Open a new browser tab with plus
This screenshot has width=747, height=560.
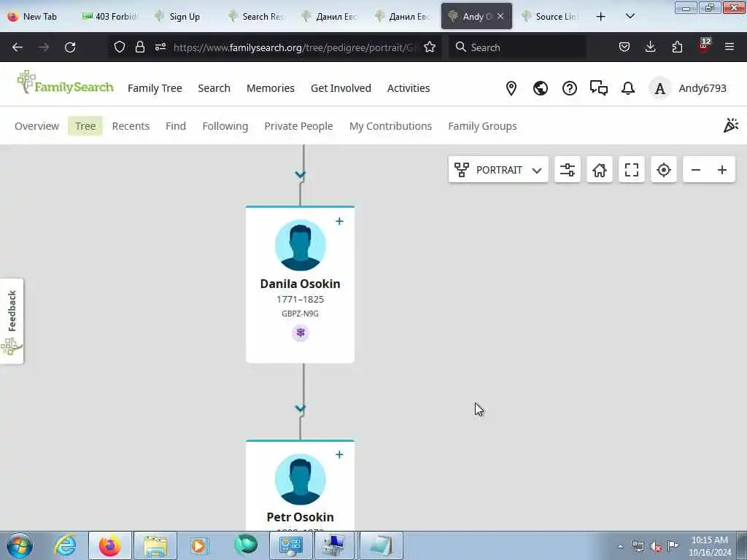click(x=601, y=16)
